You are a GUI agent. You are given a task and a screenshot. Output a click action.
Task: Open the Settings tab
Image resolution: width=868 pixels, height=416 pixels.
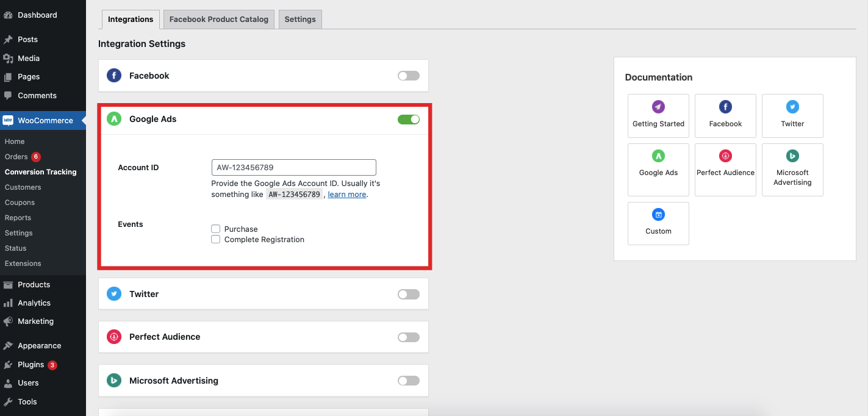click(x=299, y=19)
